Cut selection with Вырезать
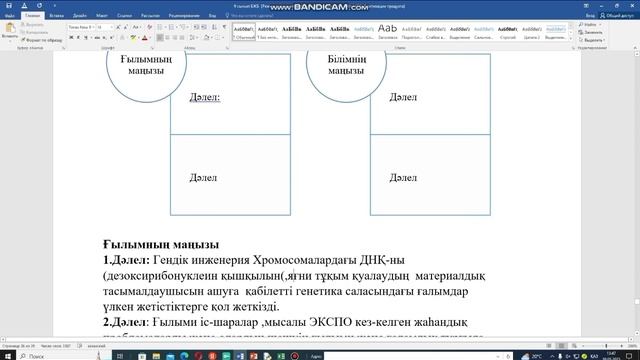The image size is (640, 360). (x=32, y=25)
